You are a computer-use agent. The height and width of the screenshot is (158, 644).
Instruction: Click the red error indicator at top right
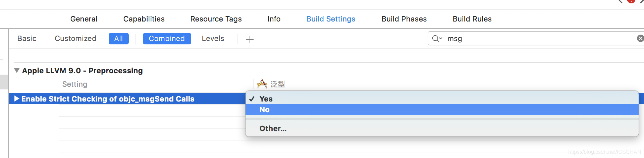(x=631, y=1)
